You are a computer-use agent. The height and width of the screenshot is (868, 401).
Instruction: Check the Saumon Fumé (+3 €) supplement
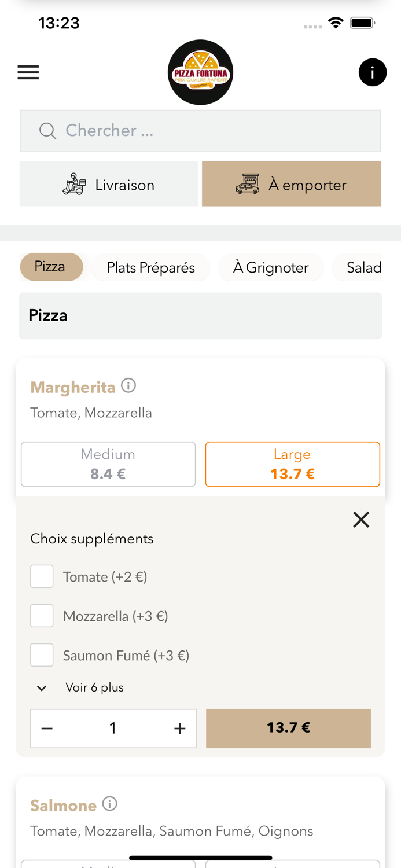(42, 654)
